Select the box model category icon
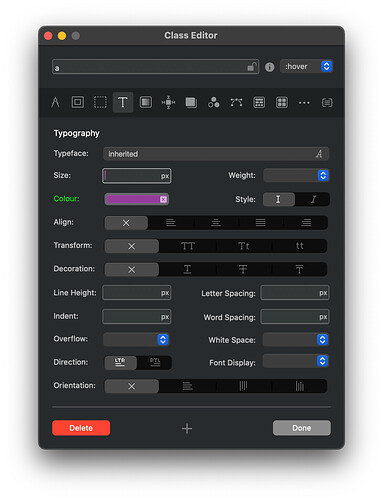The width and height of the screenshot is (382, 500). 78,102
